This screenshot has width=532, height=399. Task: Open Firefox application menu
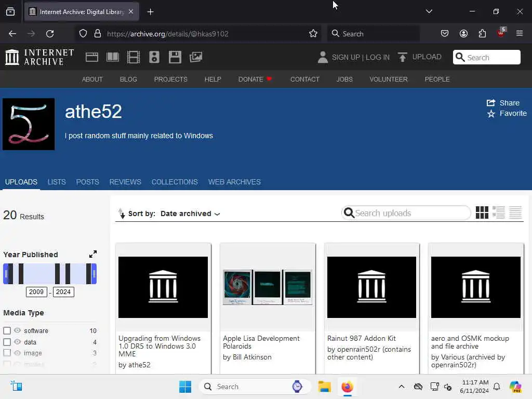coord(520,34)
